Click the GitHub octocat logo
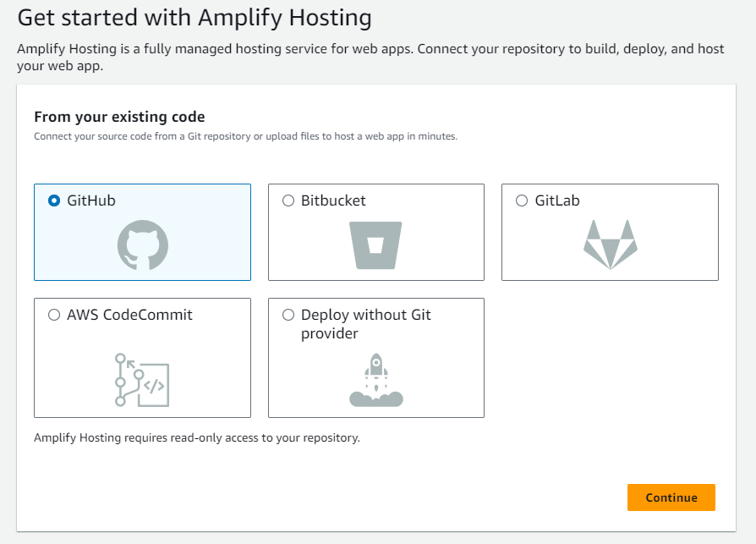 coord(142,245)
